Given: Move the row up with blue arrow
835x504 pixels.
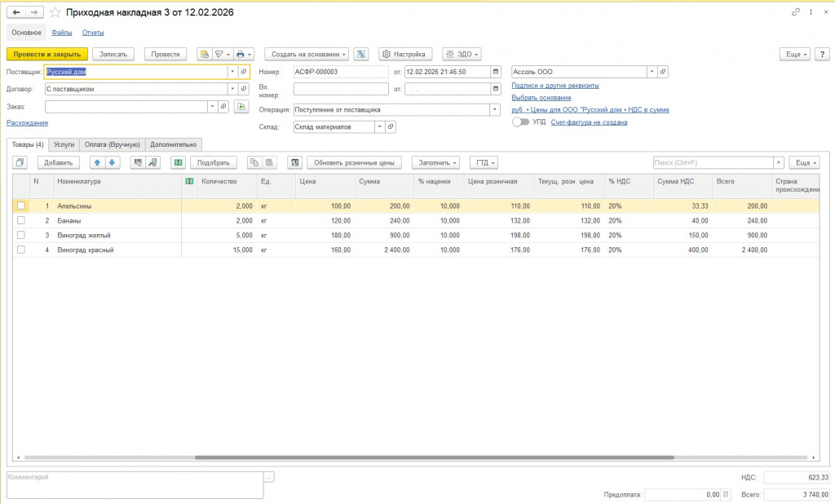Looking at the screenshot, I should point(97,162).
